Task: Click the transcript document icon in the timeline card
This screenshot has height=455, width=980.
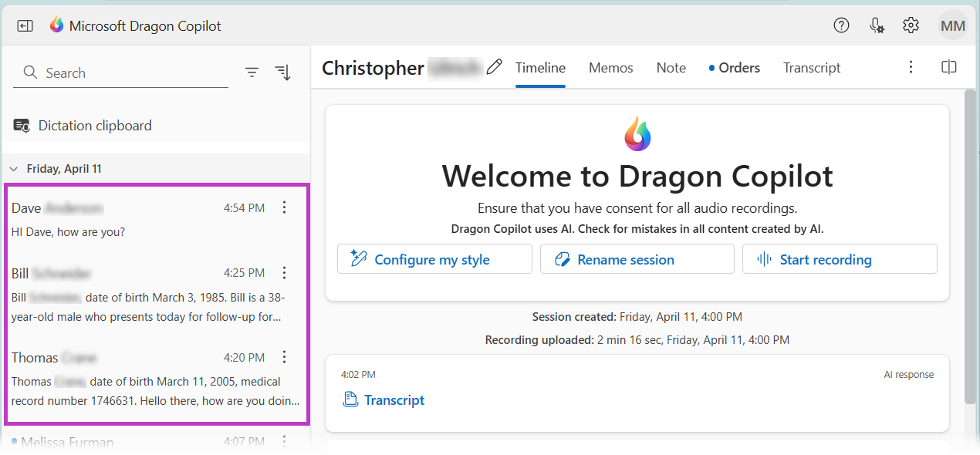Action: point(350,399)
